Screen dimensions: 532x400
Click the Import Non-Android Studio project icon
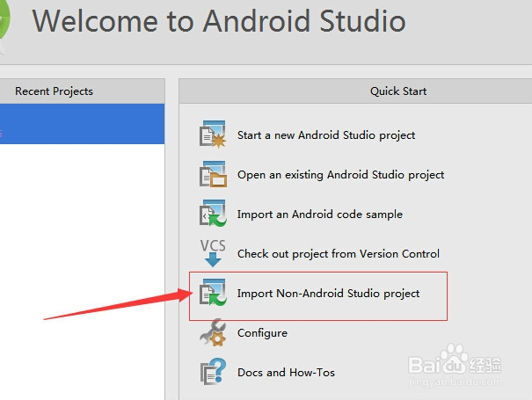213,293
